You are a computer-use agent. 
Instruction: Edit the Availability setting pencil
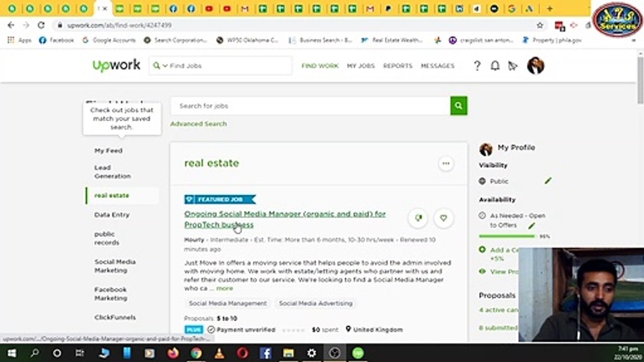(x=531, y=226)
